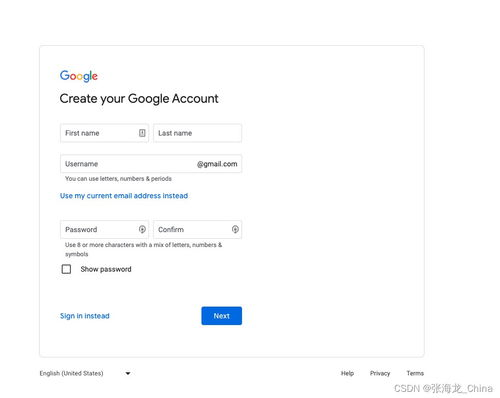Click the language selector dropdown arrow
This screenshot has height=398, width=500.
[x=128, y=373]
